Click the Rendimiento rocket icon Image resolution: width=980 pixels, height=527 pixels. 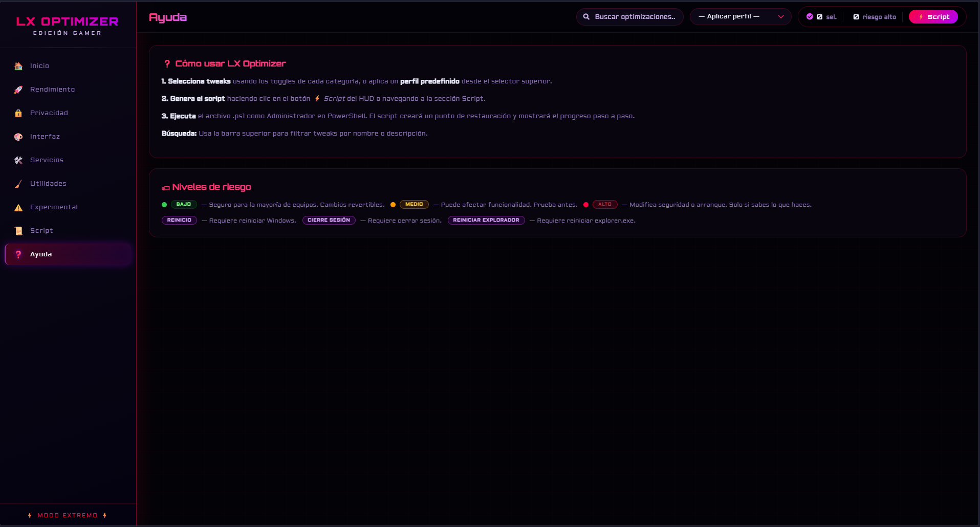coord(18,90)
